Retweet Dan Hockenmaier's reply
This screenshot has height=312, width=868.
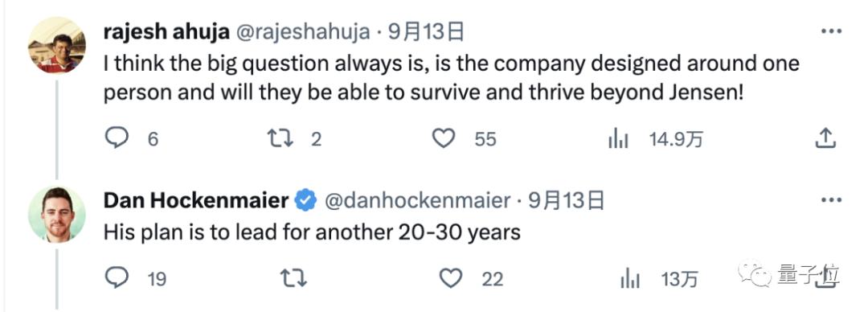(294, 278)
